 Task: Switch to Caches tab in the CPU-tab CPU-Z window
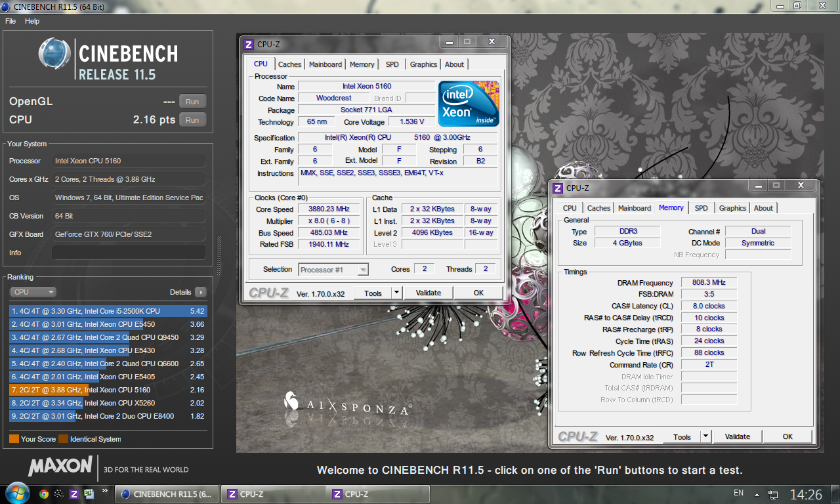[x=289, y=64]
